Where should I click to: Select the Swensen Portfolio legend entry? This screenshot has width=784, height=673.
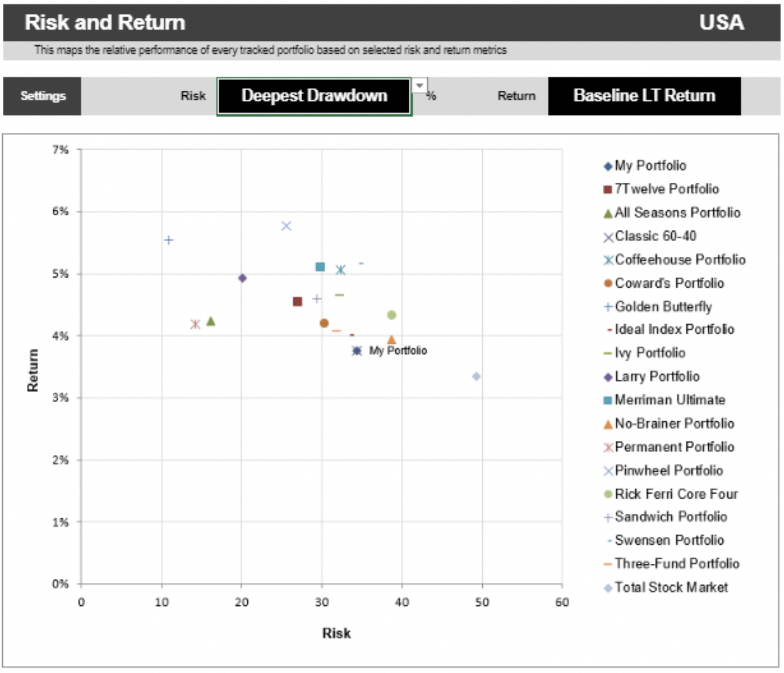click(669, 540)
